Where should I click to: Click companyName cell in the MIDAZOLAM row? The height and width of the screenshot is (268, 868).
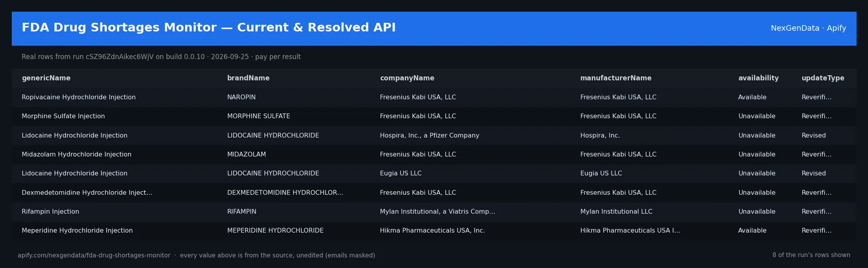[418, 154]
